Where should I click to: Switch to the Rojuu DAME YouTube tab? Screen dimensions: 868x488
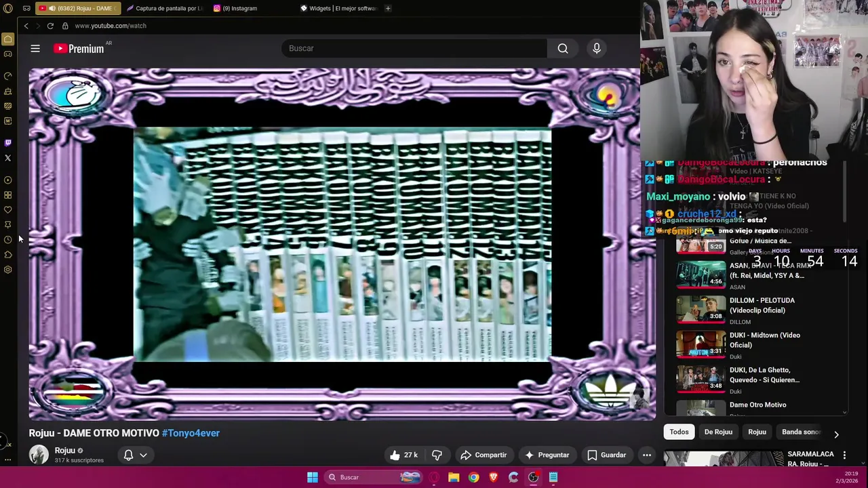[79, 8]
